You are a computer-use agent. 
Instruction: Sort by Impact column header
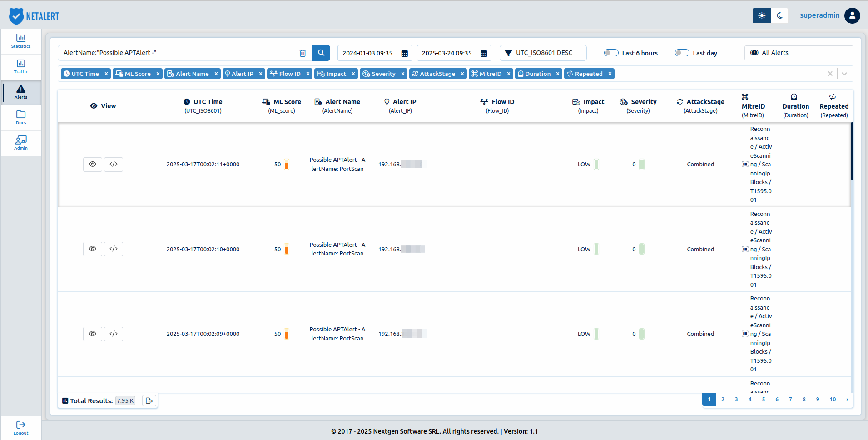coord(588,106)
